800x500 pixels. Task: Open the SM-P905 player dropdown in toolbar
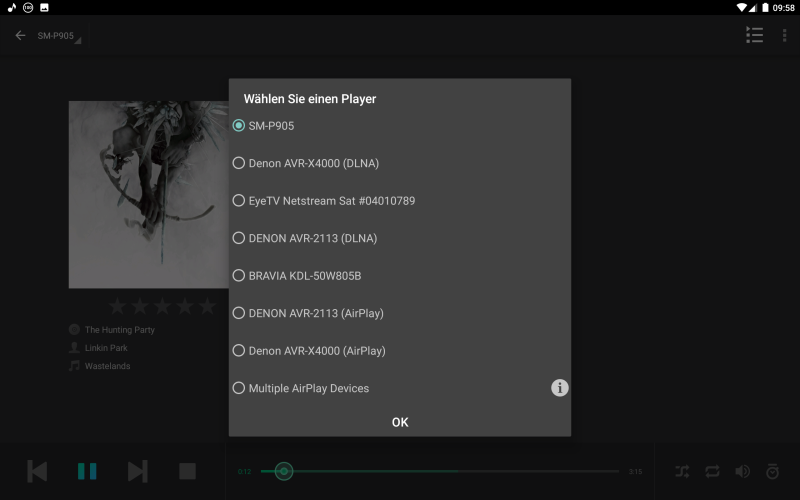pos(59,36)
